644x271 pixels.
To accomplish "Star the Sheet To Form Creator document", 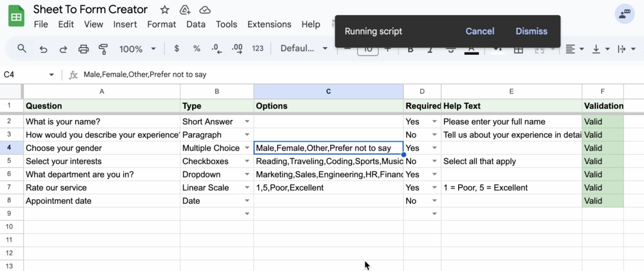I will coord(164,10).
